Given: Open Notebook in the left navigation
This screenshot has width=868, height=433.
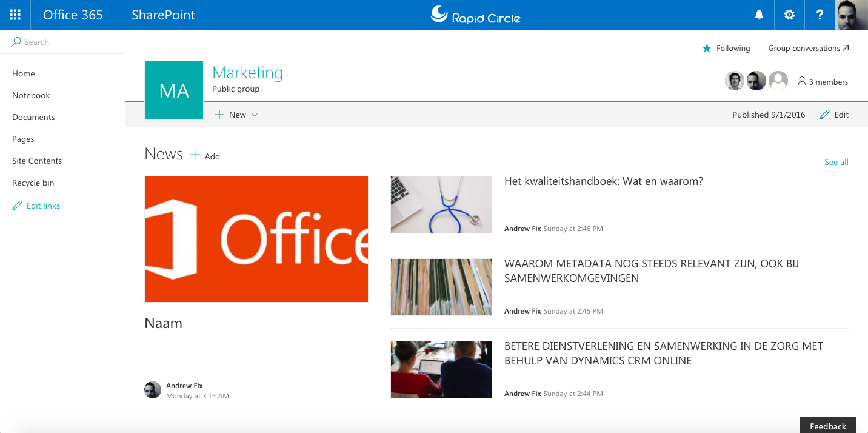Looking at the screenshot, I should (31, 95).
